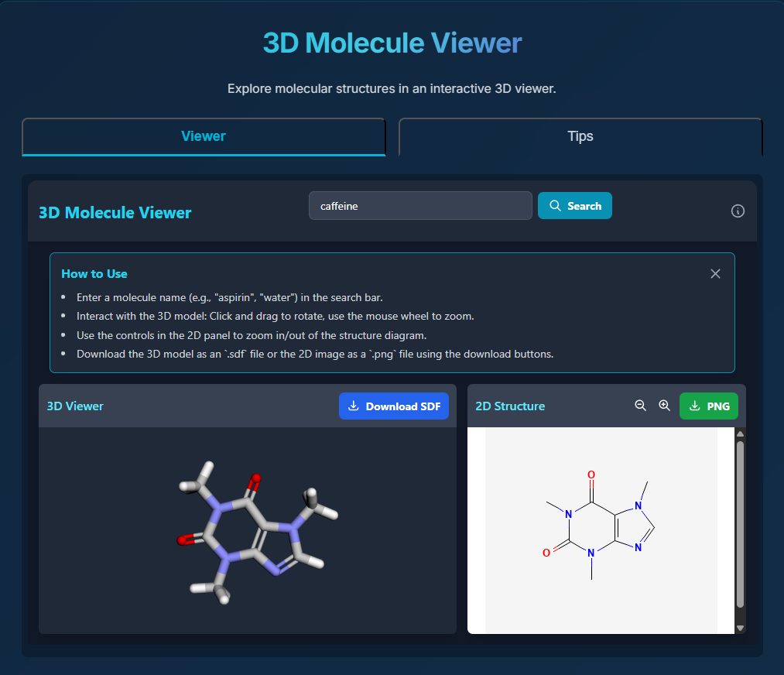Download the molecule as SDF
Image resolution: width=784 pixels, height=675 pixels.
pyautogui.click(x=393, y=406)
